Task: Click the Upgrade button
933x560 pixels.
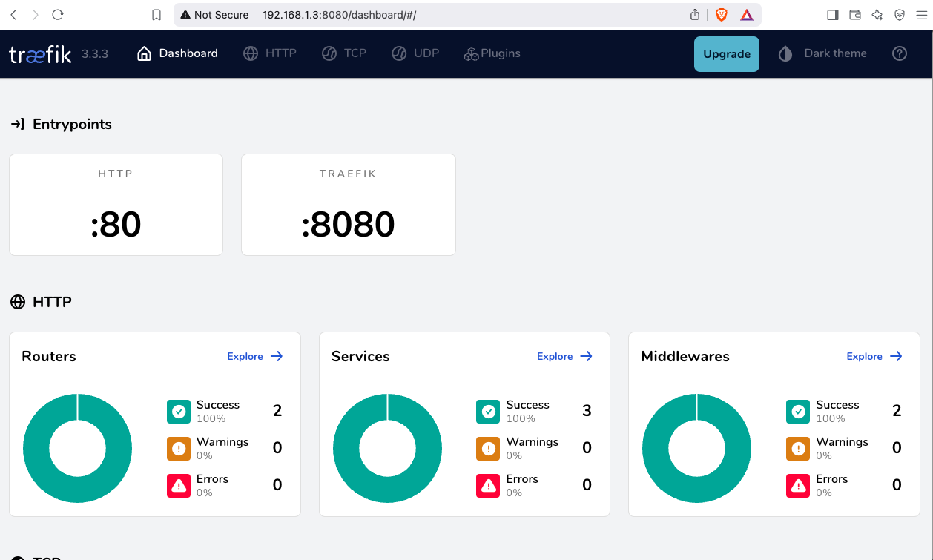Action: 726,53
